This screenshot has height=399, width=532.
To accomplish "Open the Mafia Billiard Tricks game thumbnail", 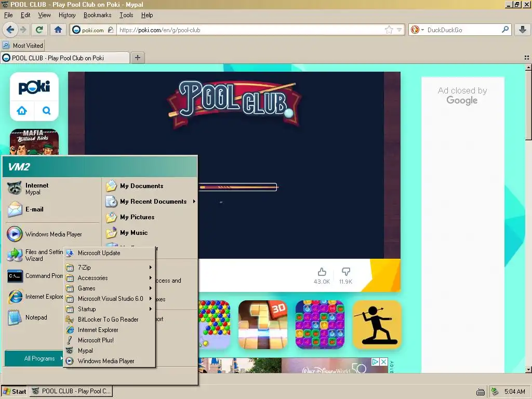I will (34, 142).
